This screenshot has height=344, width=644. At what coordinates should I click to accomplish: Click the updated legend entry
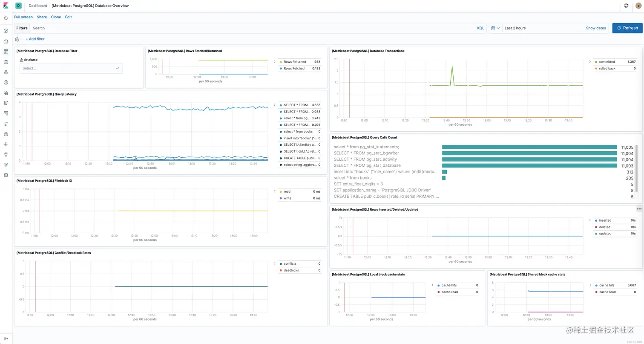tap(615, 234)
